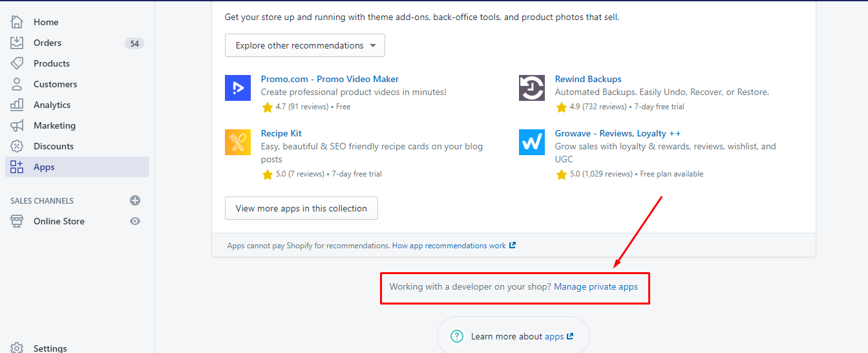
Task: Click the Promo.com app logo
Action: (238, 88)
